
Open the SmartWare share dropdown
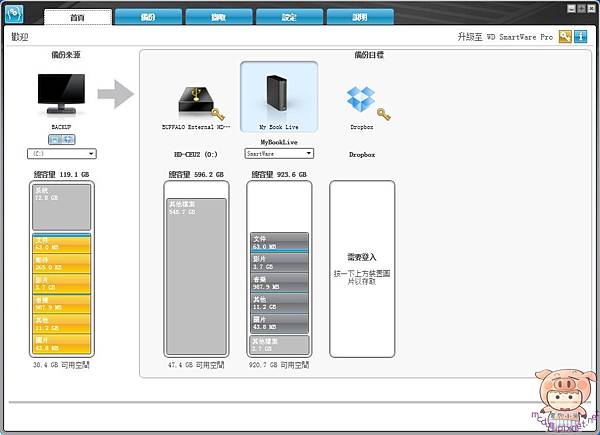tap(279, 154)
